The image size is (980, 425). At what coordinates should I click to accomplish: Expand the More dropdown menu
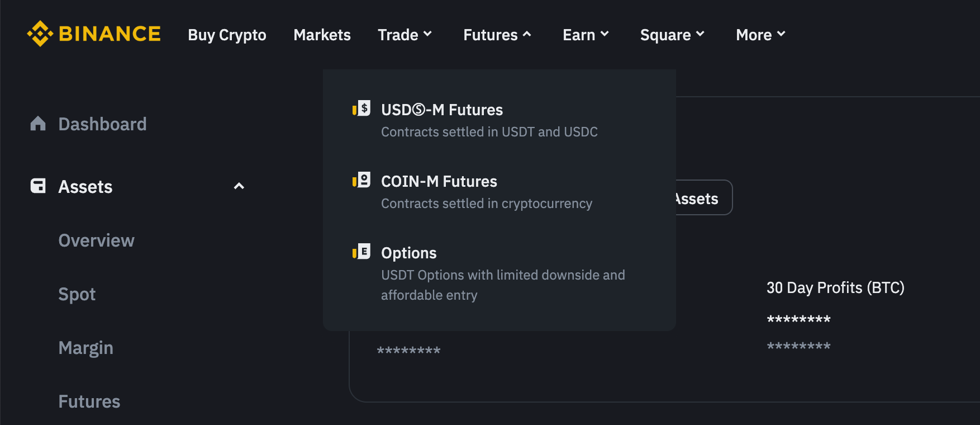pos(761,35)
